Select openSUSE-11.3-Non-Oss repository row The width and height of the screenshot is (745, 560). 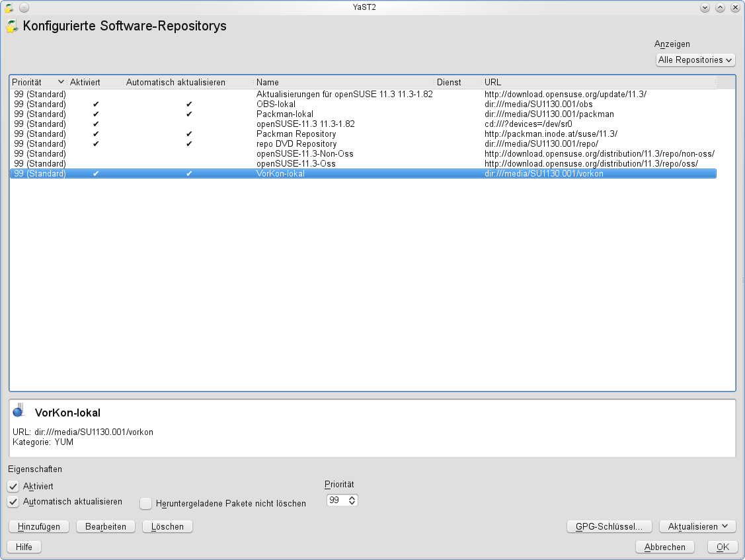(363, 154)
